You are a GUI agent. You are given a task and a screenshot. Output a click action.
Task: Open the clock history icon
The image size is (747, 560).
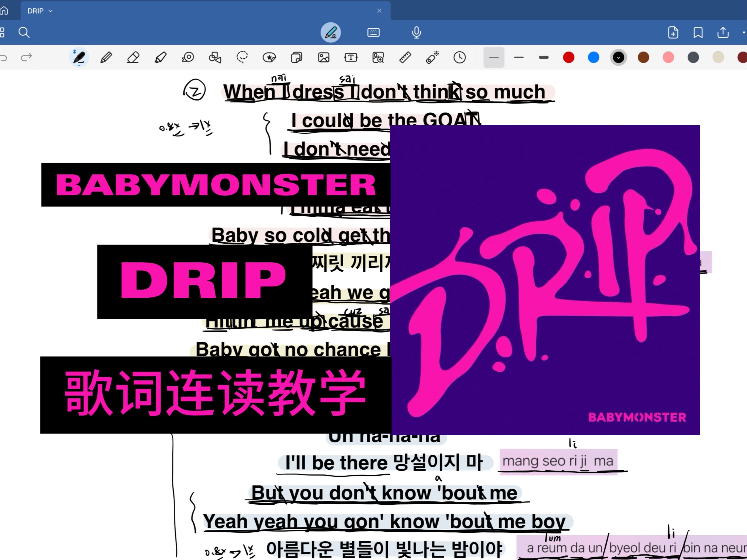[x=459, y=57]
